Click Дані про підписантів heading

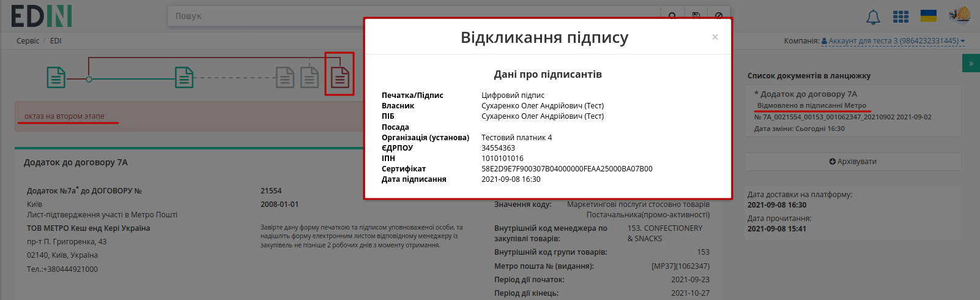tap(548, 75)
